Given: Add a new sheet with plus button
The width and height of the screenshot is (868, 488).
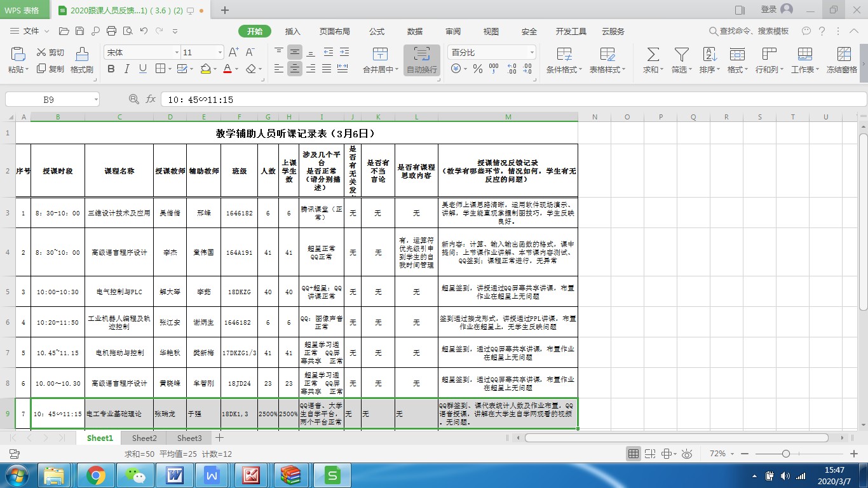Looking at the screenshot, I should [x=220, y=438].
